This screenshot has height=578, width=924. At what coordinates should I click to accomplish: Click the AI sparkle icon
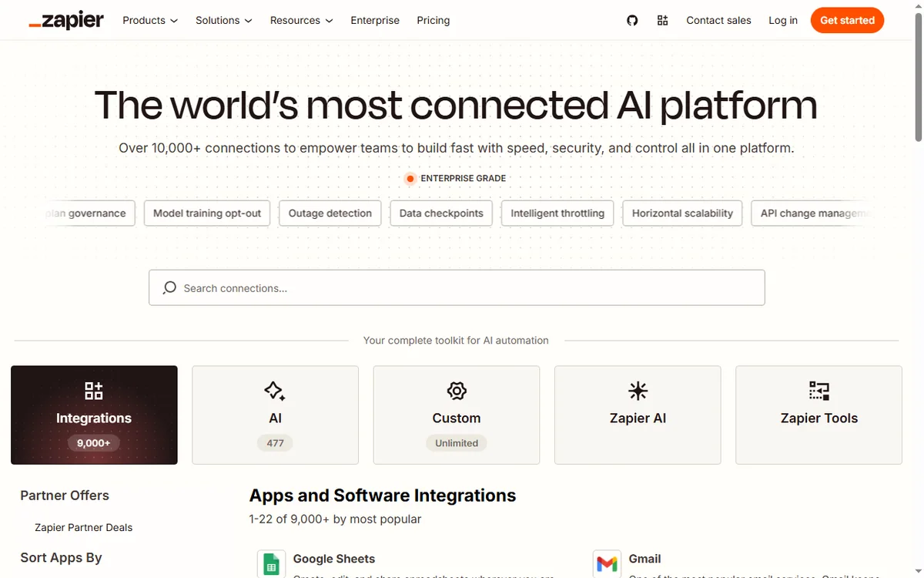tap(275, 391)
